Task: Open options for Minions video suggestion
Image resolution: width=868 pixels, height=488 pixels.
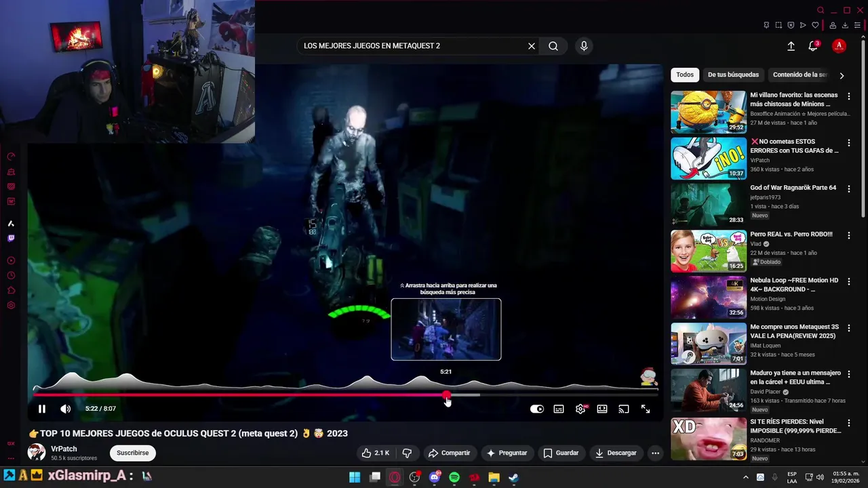Action: point(848,97)
